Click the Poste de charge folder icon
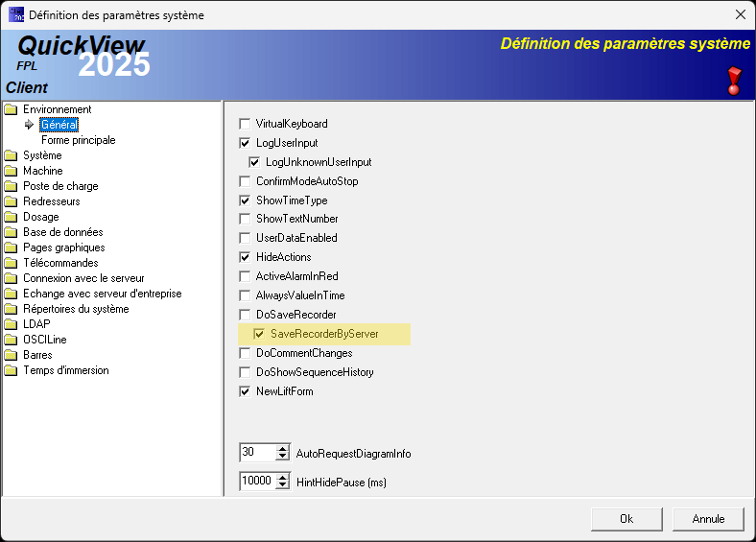This screenshot has width=756, height=542. click(x=11, y=187)
